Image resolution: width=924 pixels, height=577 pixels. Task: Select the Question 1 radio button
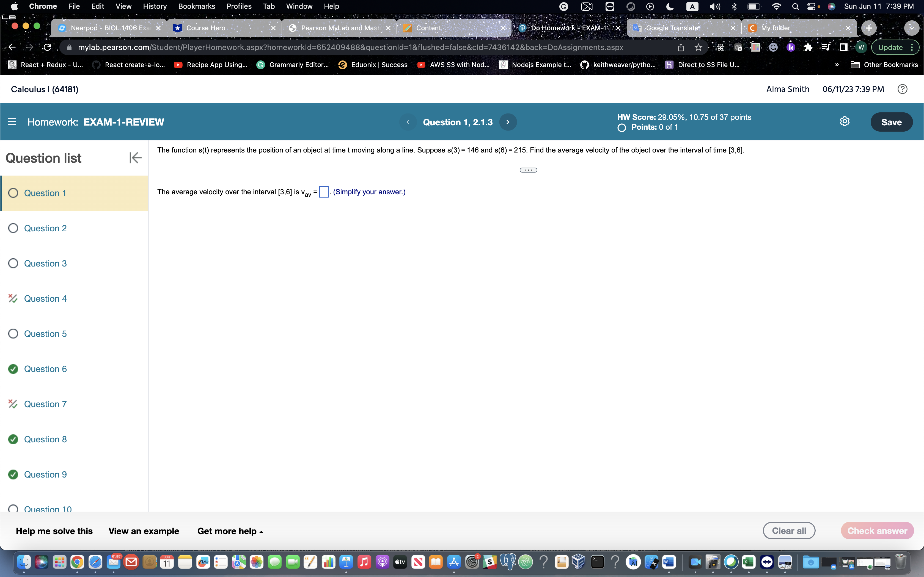pos(13,193)
